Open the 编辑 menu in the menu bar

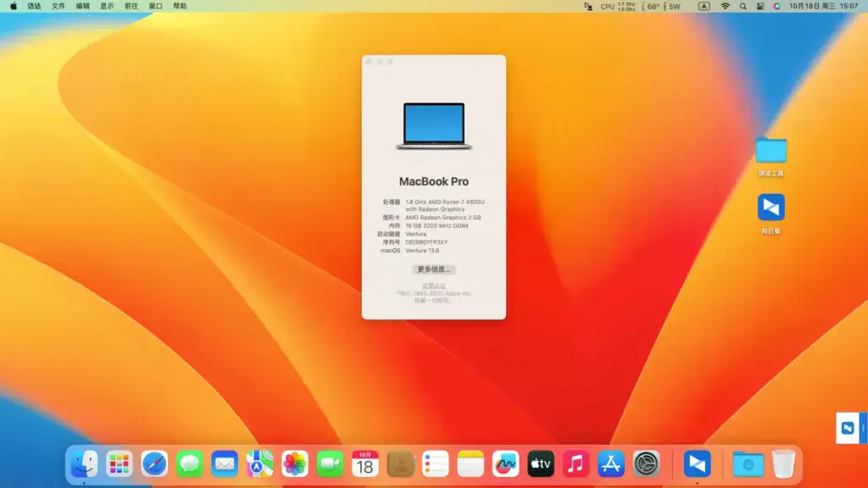[82, 6]
